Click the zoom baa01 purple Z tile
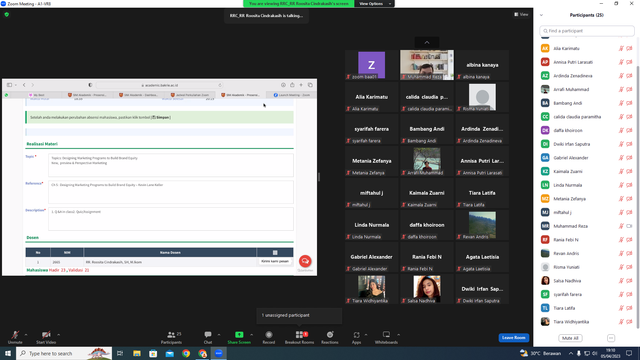Screen dimensions: 640x360 (371, 65)
